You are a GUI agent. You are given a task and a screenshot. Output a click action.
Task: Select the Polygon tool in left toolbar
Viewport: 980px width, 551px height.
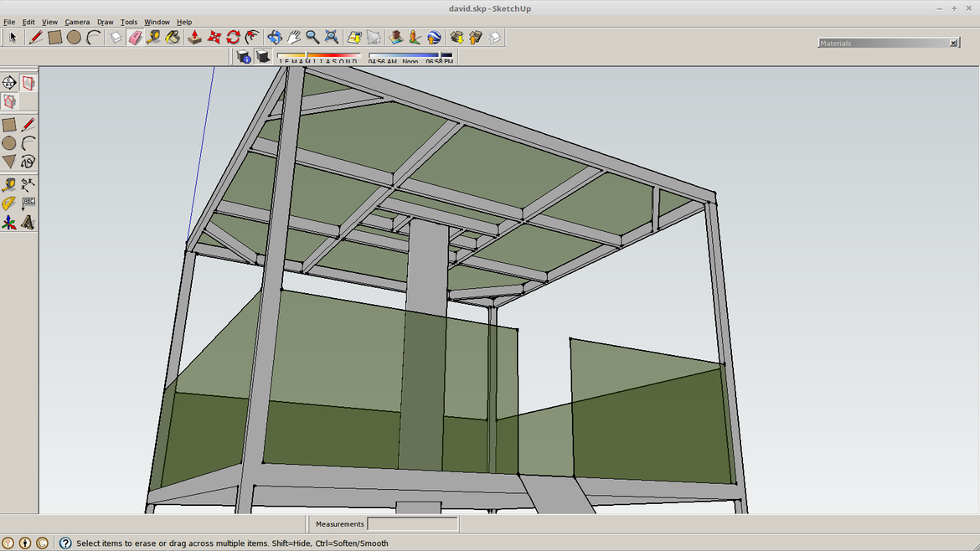point(8,162)
